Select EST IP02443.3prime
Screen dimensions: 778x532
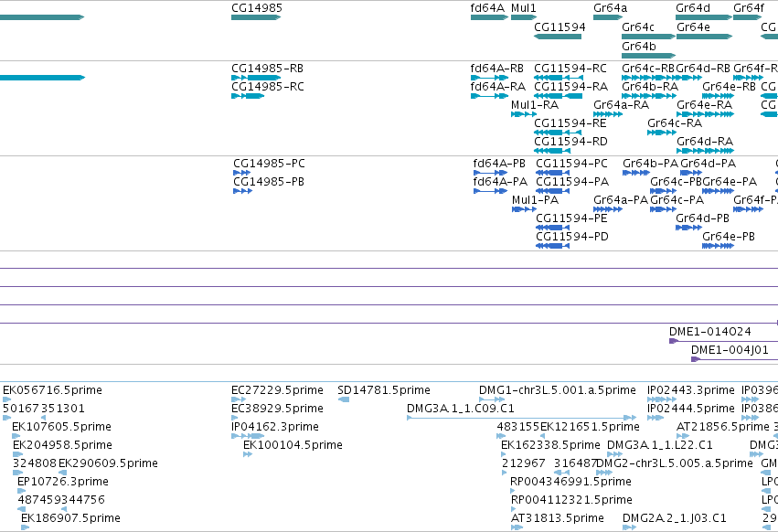[662, 399]
